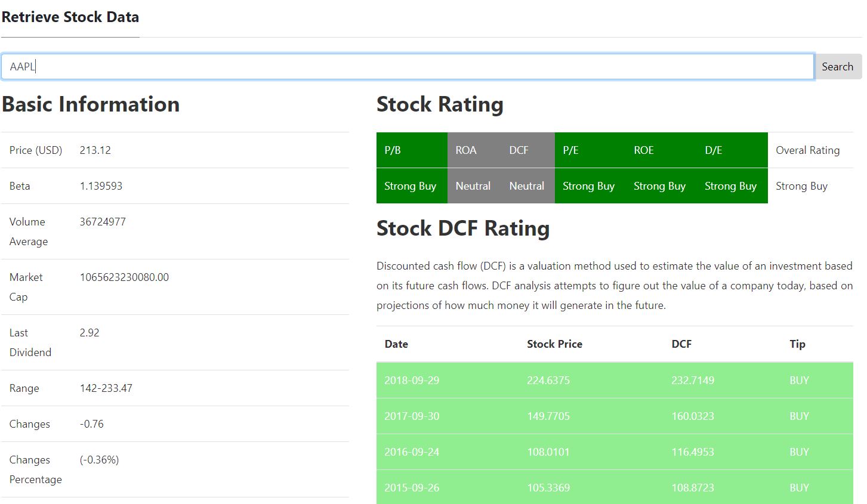867x504 pixels.
Task: Select changes percentage value (-0.36%)
Action: click(99, 460)
